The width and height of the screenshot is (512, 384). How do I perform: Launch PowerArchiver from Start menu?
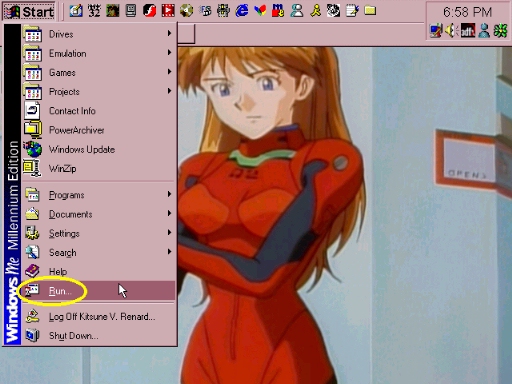[x=99, y=130]
